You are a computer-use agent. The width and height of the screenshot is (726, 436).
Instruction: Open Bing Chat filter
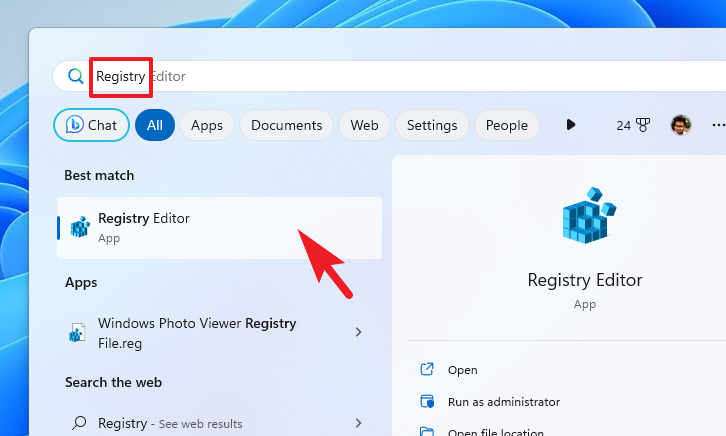91,125
